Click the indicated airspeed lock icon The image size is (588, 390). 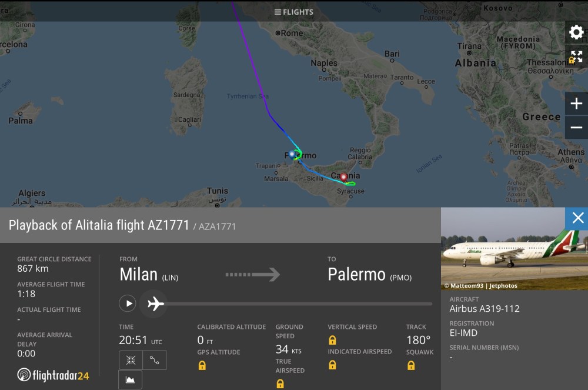click(x=332, y=365)
